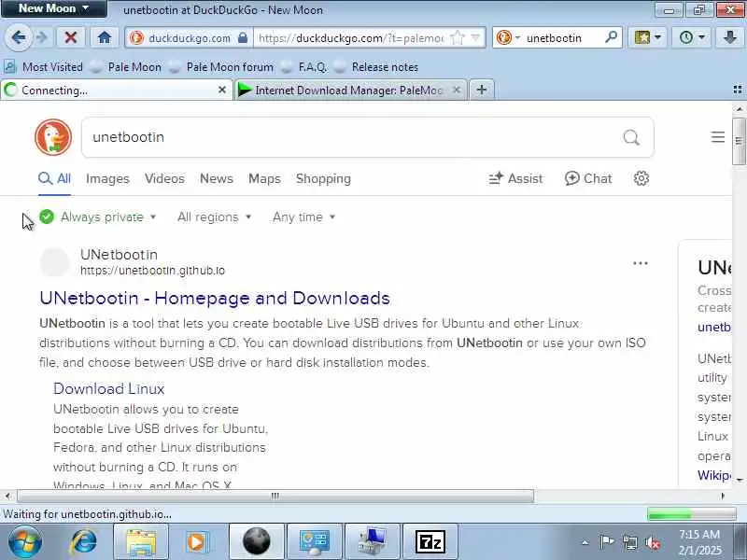Screen dimensions: 747x560
Task: Open search settings gear icon
Action: (x=641, y=178)
